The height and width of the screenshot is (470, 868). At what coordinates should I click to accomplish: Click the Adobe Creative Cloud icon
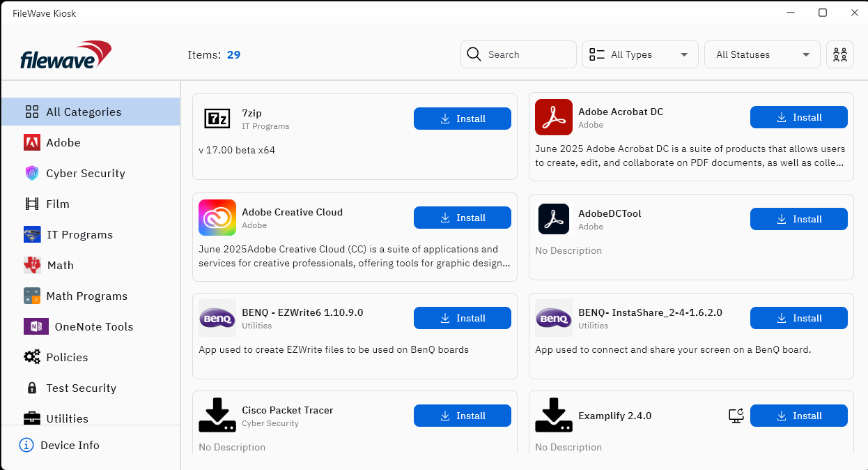pyautogui.click(x=217, y=218)
